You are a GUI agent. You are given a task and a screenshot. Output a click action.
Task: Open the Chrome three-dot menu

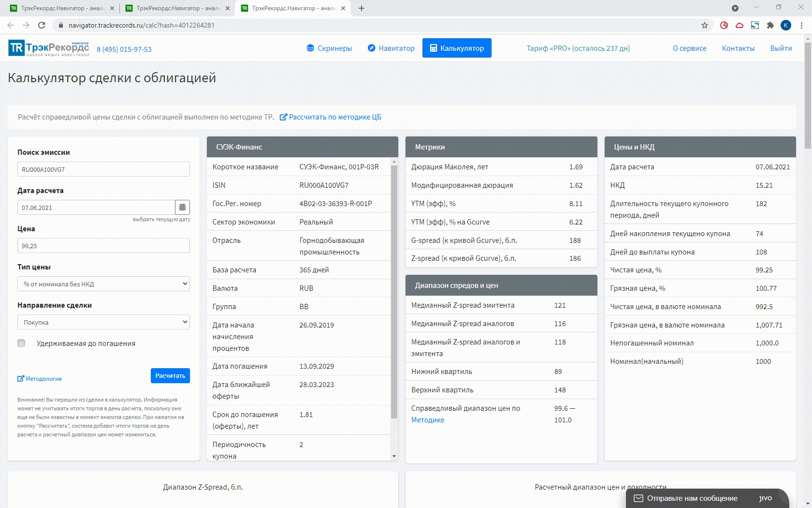pos(801,25)
